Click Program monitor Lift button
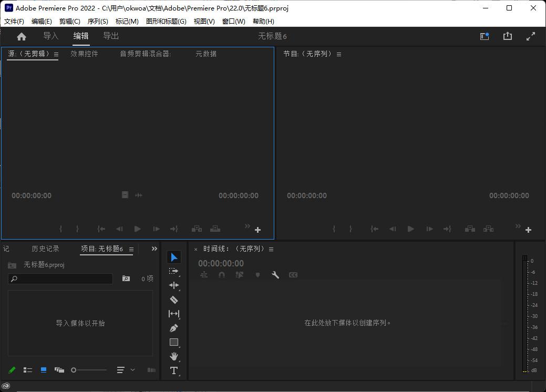The width and height of the screenshot is (546, 392). 470,229
